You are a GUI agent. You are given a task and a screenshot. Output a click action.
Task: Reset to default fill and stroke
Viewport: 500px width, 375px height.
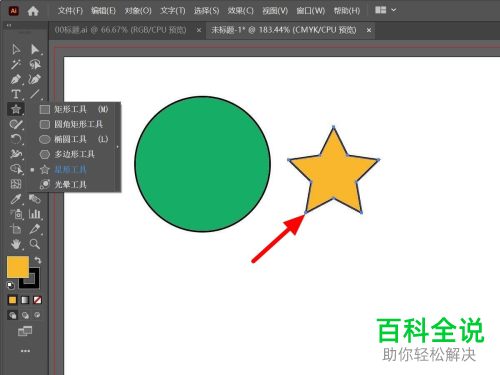(x=11, y=285)
